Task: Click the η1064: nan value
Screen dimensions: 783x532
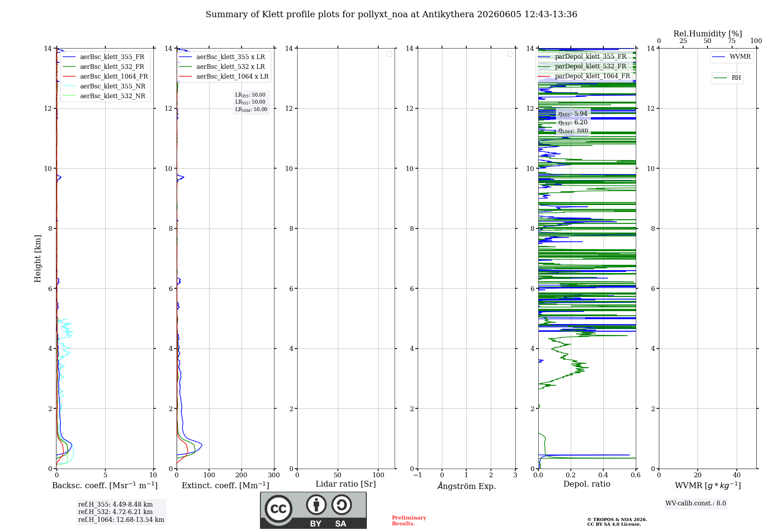Action: pyautogui.click(x=573, y=131)
